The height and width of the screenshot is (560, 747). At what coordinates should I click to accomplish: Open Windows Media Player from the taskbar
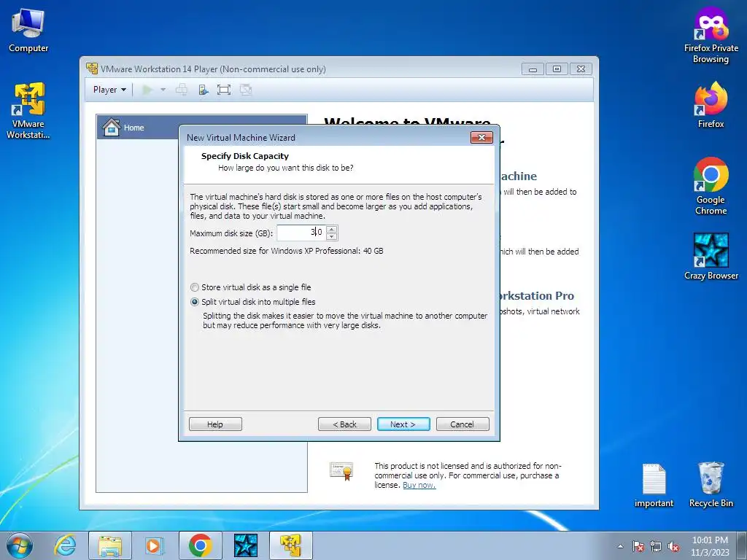pyautogui.click(x=155, y=545)
